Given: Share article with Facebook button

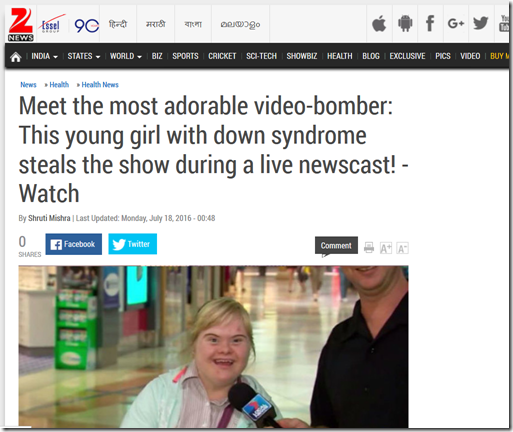Looking at the screenshot, I should (74, 244).
